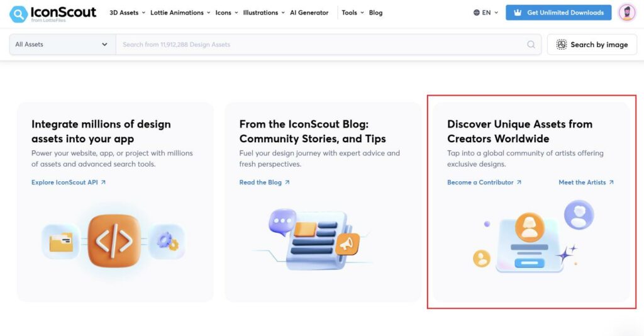Click the magnifier search icon
644x336 pixels.
[531, 45]
